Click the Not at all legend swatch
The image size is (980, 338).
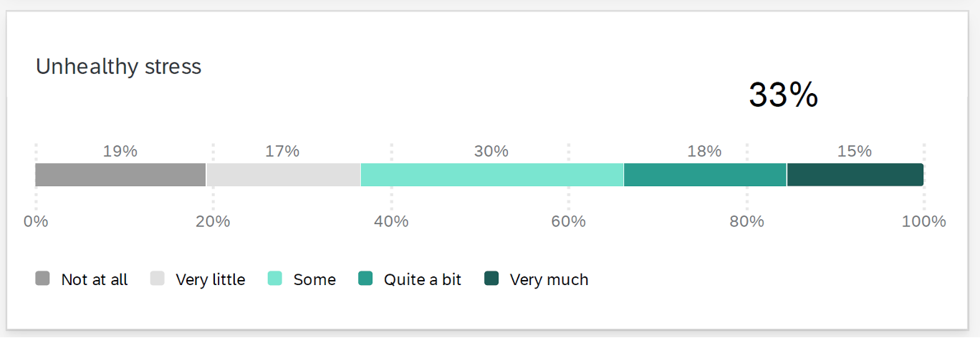43,279
